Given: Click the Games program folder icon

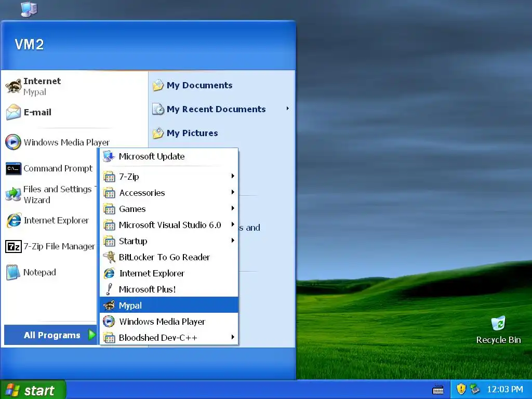Looking at the screenshot, I should (x=109, y=209).
